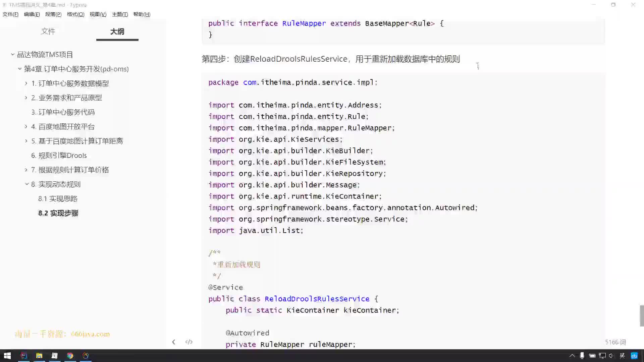The width and height of the screenshot is (644, 362).
Task: Go to 7. 根据规则计算订单价格 heading
Action: click(70, 170)
